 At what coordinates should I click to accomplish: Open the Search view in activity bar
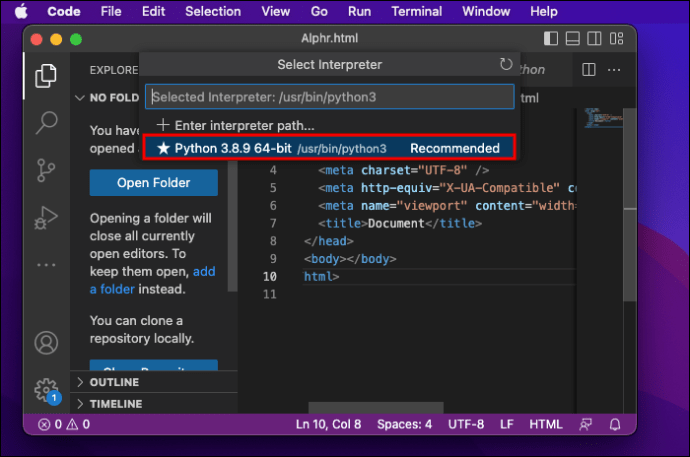tap(46, 123)
